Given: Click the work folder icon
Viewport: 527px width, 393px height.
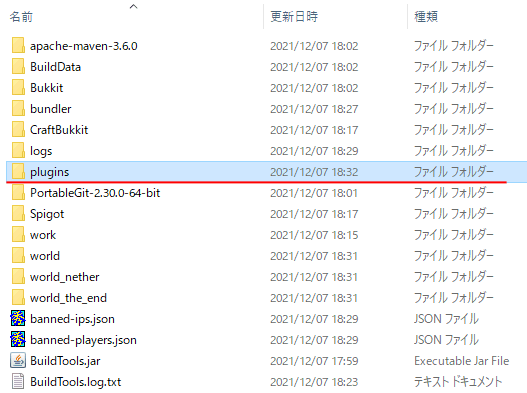Looking at the screenshot, I should [18, 234].
